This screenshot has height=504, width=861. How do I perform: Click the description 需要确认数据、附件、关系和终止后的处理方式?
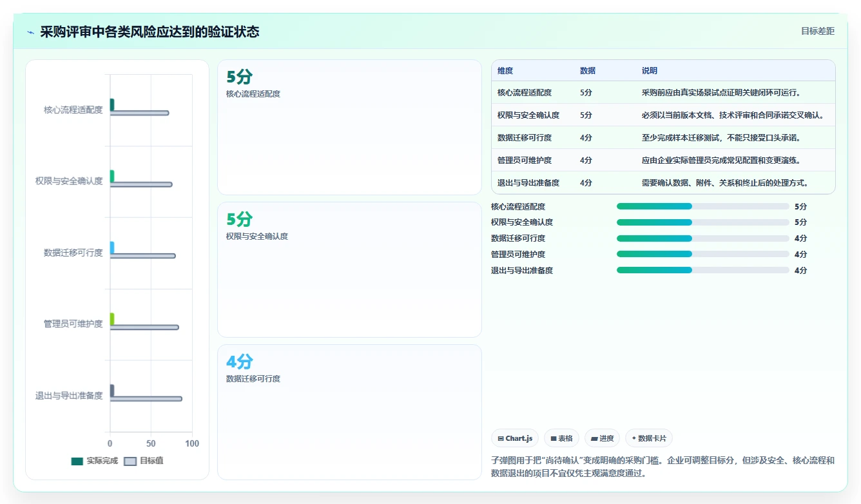tap(725, 183)
